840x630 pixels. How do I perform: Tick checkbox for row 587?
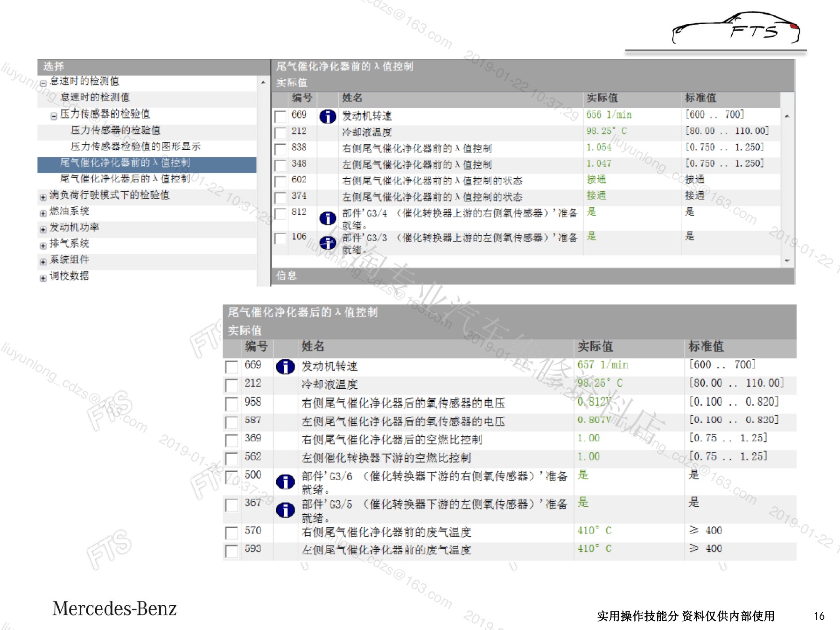click(x=231, y=422)
